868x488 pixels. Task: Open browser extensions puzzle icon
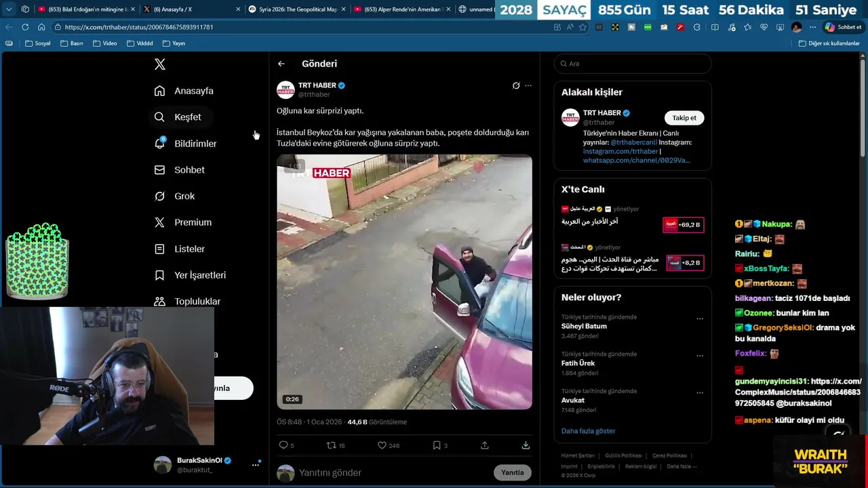pyautogui.click(x=698, y=27)
